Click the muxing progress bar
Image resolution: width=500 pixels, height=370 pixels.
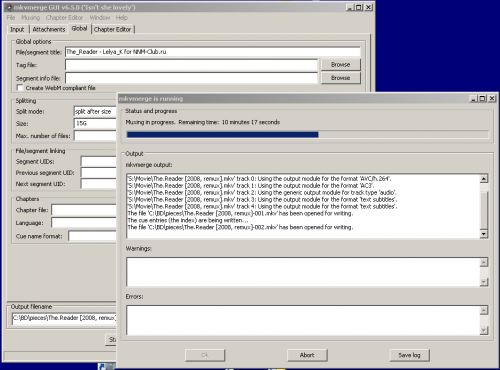point(307,135)
